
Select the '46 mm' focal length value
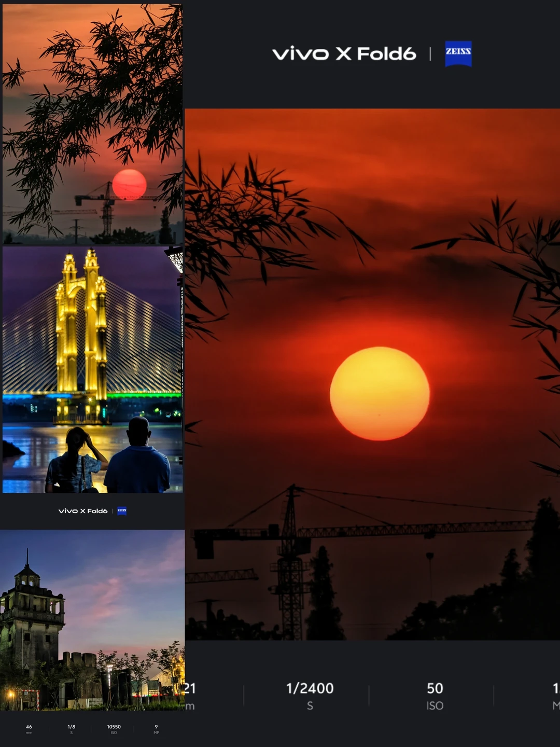pos(29,729)
